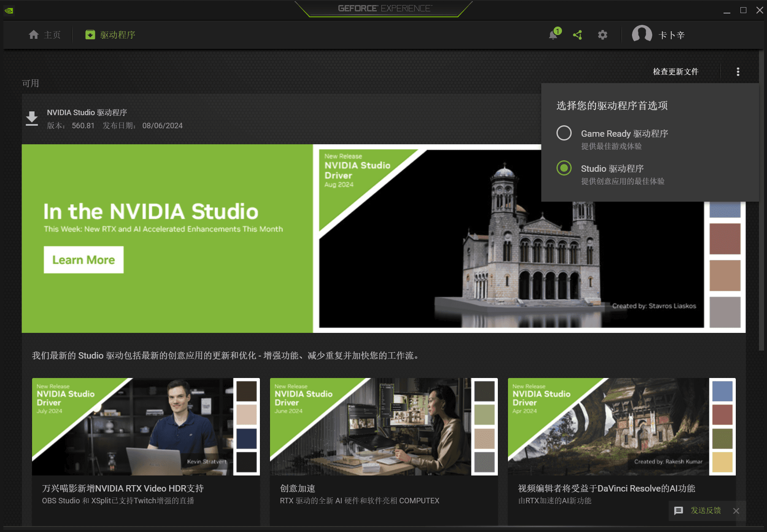Click a color swatch beside the Studio banner
Image resolution: width=767 pixels, height=532 pixels.
tap(724, 239)
